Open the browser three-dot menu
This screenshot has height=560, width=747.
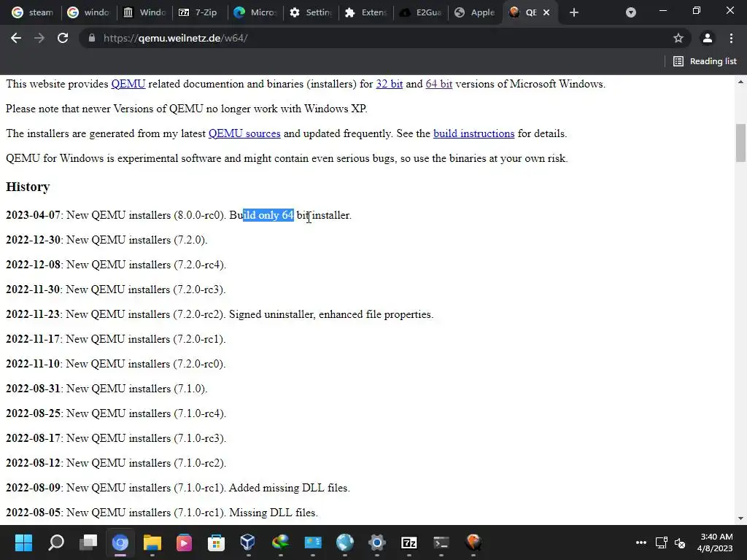(731, 38)
